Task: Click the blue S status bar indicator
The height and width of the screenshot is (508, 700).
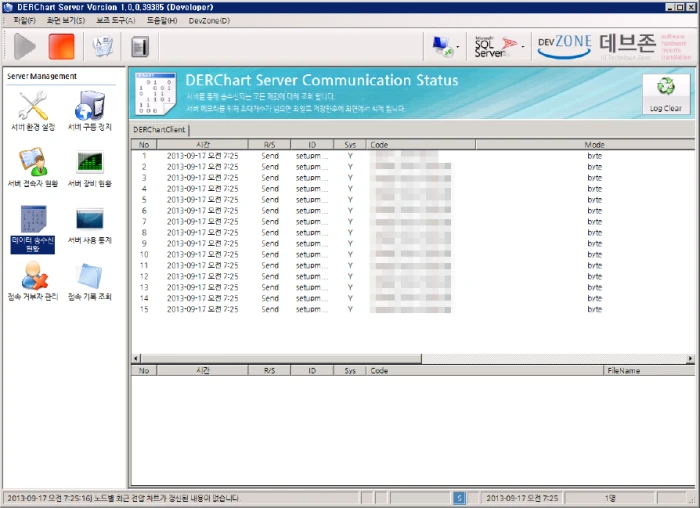Action: 459,498
